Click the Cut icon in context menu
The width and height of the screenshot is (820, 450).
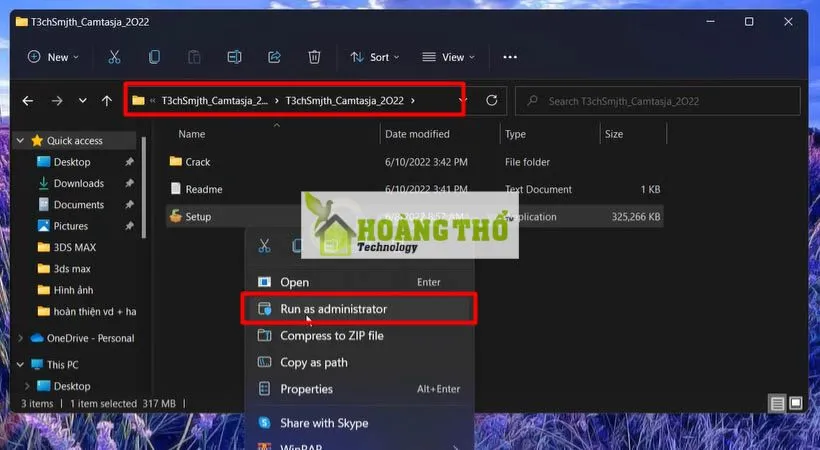click(x=264, y=245)
